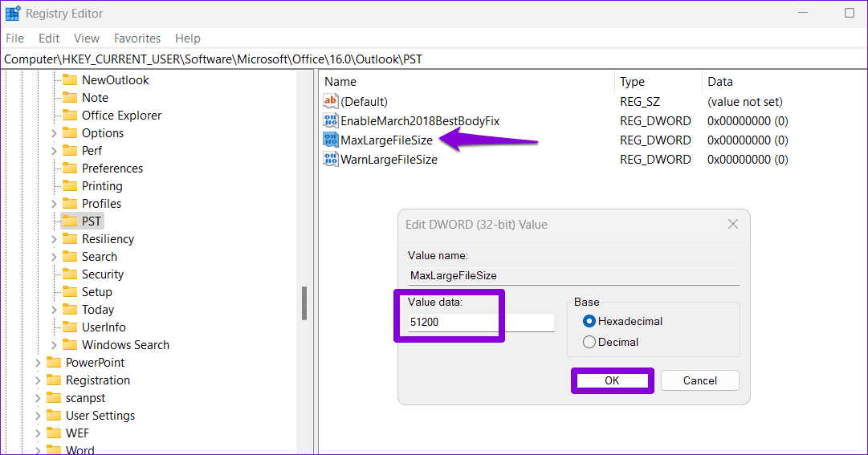Click the Registry Editor app icon
The width and height of the screenshot is (868, 455).
coord(13,14)
